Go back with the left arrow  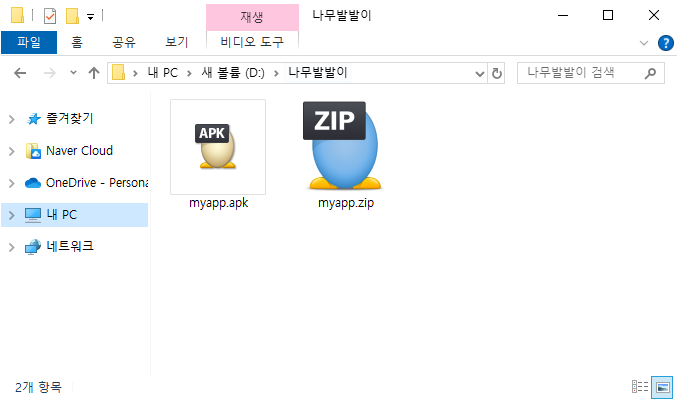pyautogui.click(x=20, y=73)
